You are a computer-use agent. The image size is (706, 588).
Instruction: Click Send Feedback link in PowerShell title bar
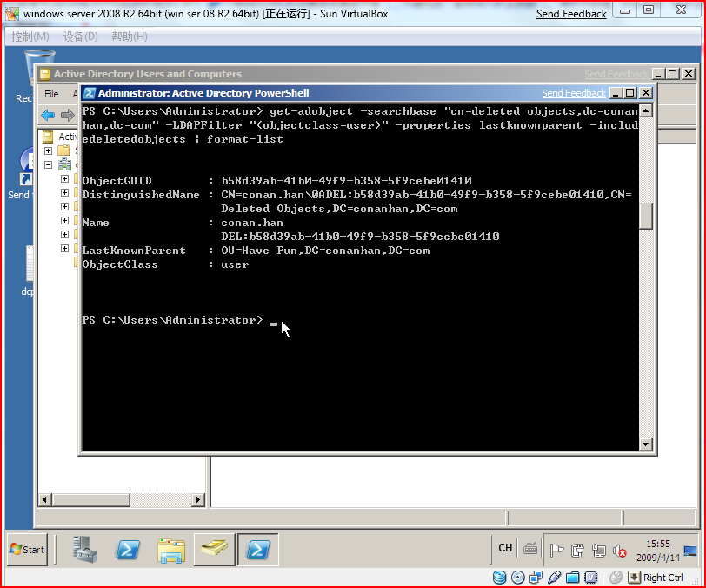tap(574, 93)
